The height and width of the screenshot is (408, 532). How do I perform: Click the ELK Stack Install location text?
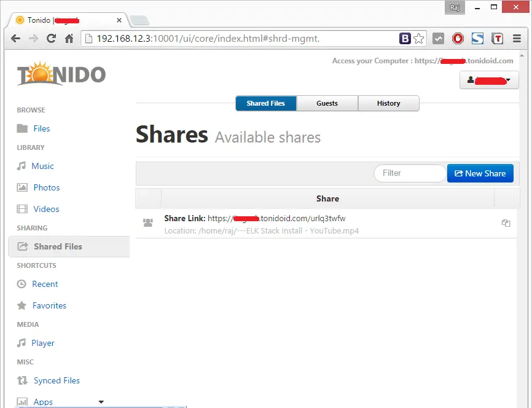click(x=261, y=231)
